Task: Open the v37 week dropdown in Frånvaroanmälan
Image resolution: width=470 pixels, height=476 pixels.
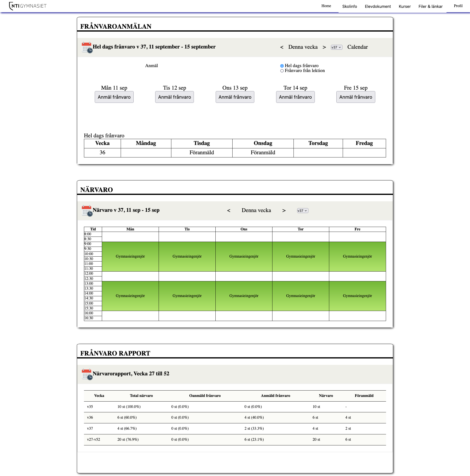Action: [337, 47]
